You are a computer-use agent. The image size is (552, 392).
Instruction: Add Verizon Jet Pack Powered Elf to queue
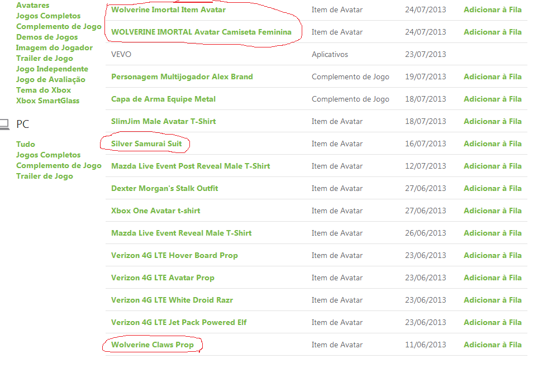coord(493,322)
